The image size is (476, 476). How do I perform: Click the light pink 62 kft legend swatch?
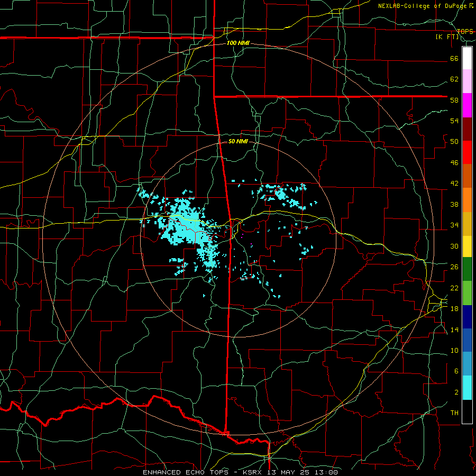click(x=467, y=81)
